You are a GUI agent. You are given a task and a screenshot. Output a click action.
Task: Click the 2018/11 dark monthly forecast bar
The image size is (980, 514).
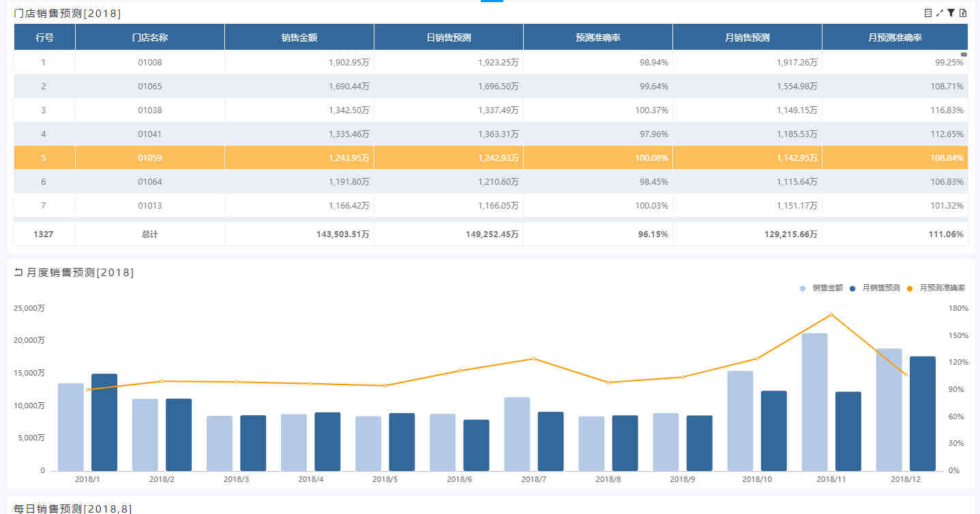(x=848, y=432)
